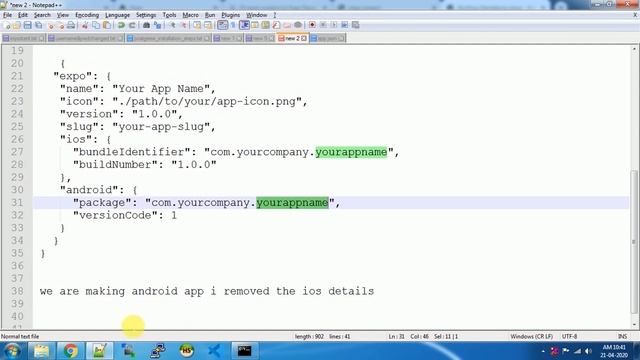
Task: Undo the last edit via toolbar
Action: click(121, 25)
